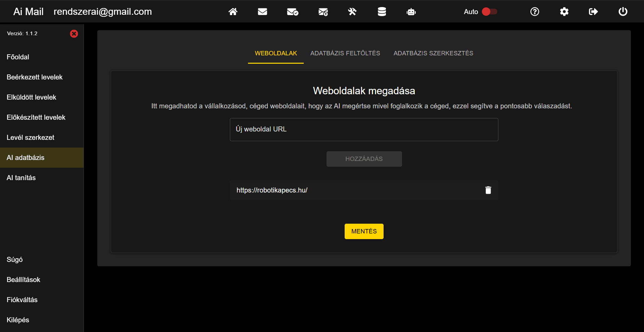The height and width of the screenshot is (332, 644).
Task: Select the settings gear icon
Action: point(564,11)
